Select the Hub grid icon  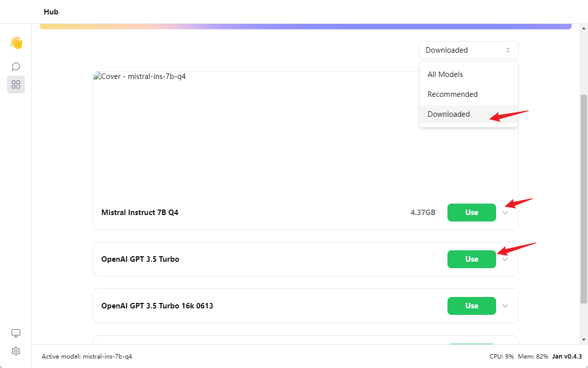pos(16,84)
